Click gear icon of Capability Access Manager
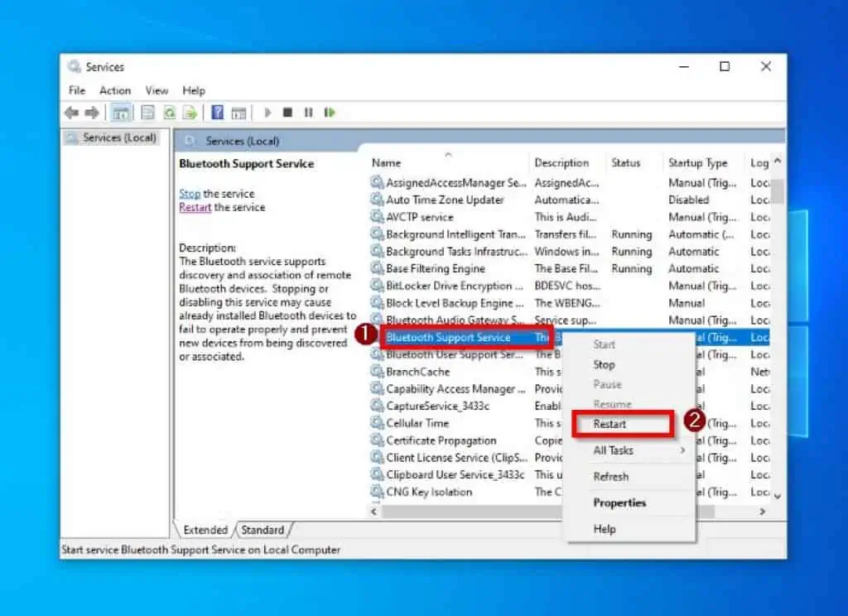Image resolution: width=848 pixels, height=616 pixels. [x=377, y=389]
